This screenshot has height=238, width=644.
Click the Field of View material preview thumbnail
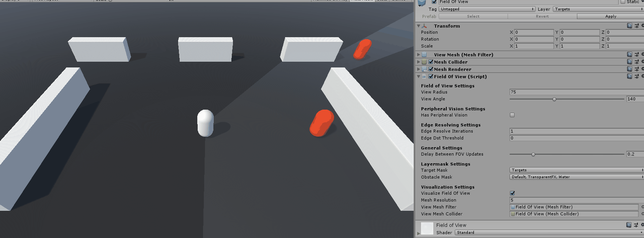[x=427, y=228]
